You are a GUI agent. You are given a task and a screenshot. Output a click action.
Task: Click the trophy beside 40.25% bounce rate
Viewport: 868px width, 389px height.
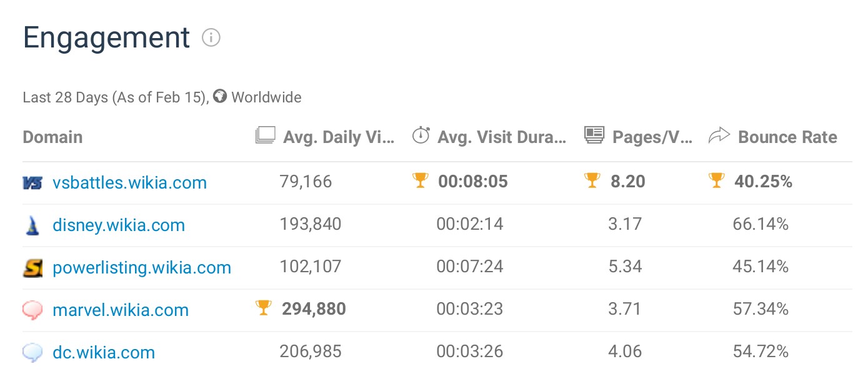716,180
